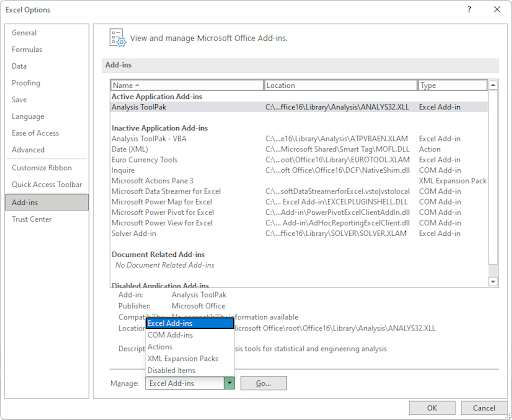The image size is (512, 420).
Task: Sort add-ins by Name column header
Action: coord(187,85)
